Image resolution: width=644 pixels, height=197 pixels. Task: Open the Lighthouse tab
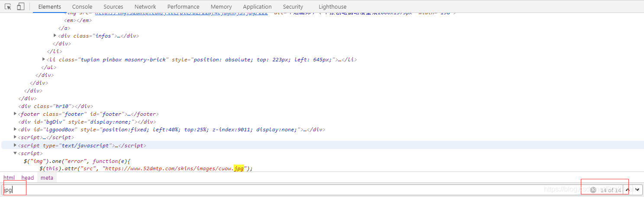coord(332,6)
